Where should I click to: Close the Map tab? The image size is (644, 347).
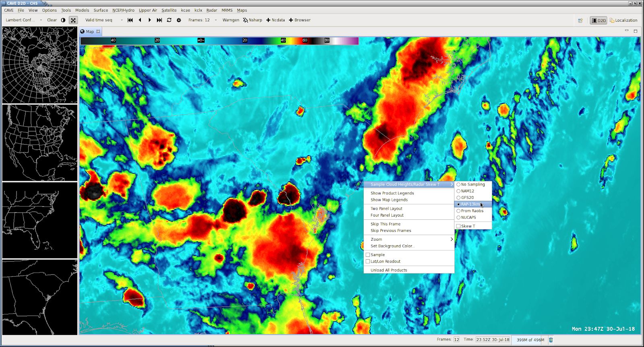click(98, 31)
